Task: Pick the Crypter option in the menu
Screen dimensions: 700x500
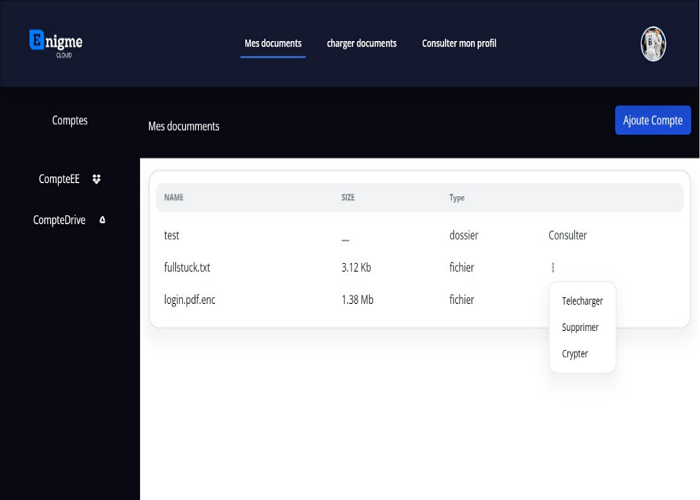Action: point(575,353)
